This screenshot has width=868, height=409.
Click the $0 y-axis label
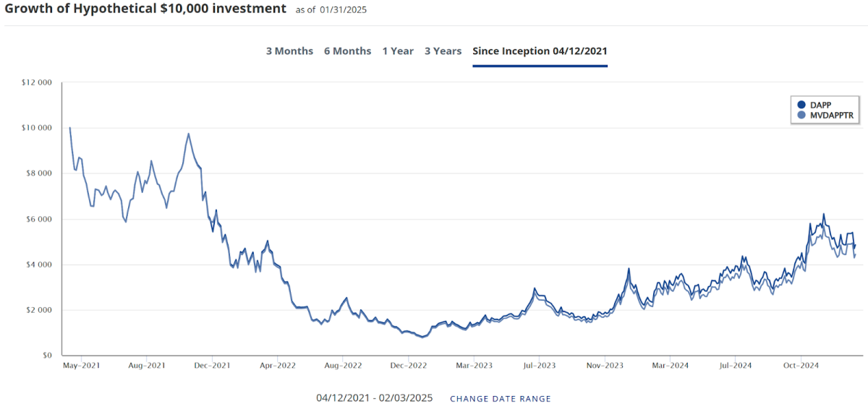(x=46, y=356)
